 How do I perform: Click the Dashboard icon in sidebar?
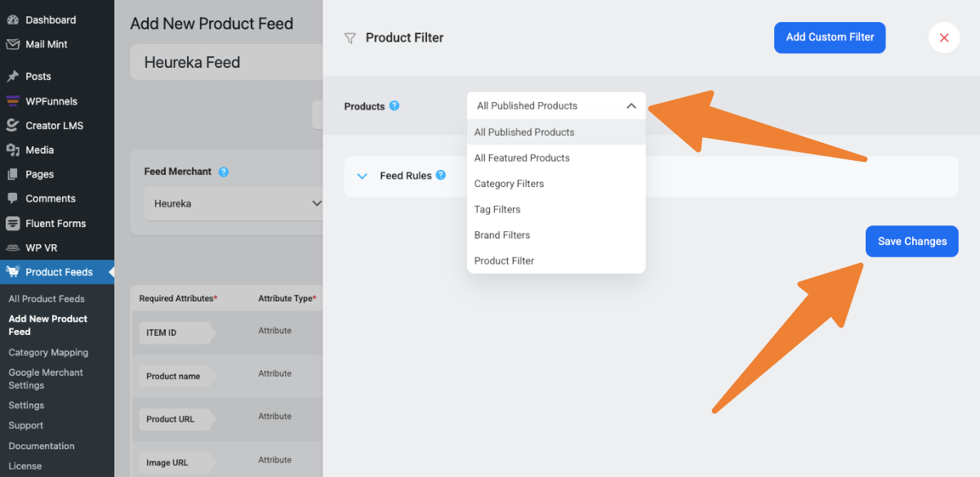coord(12,20)
